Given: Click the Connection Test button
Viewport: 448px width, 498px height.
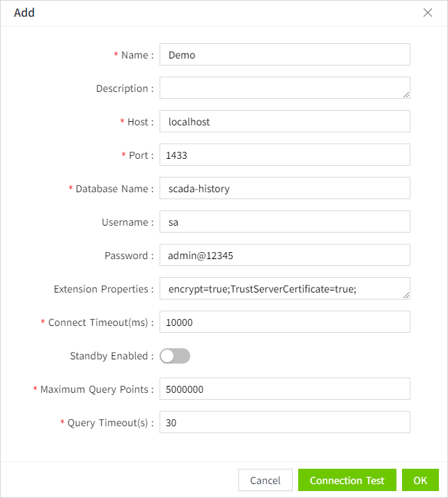Looking at the screenshot, I should [347, 481].
